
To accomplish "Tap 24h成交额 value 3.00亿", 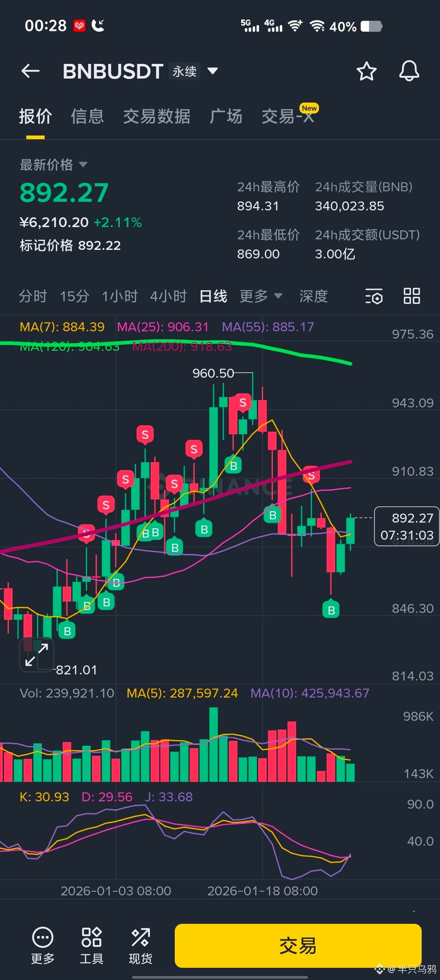I will (x=335, y=254).
